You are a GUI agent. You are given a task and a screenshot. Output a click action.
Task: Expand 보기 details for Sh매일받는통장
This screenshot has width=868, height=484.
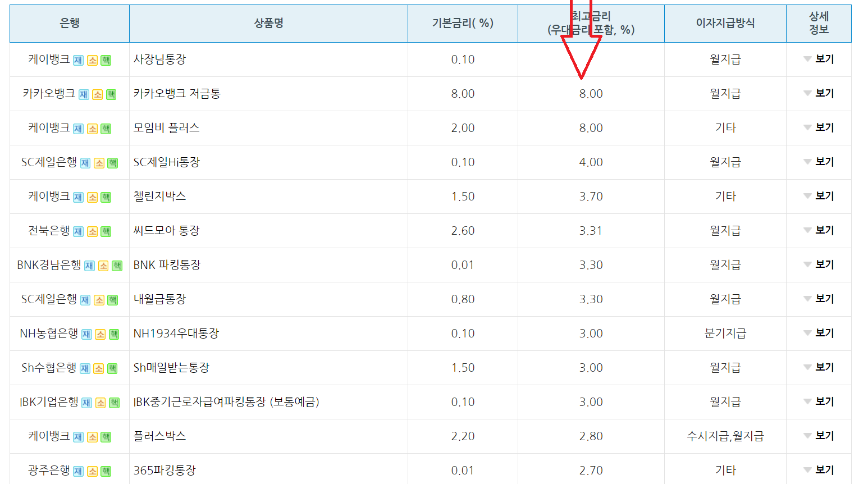tap(819, 367)
